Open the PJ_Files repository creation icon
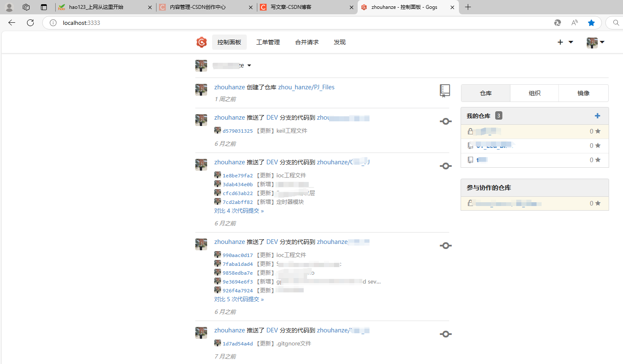The width and height of the screenshot is (623, 364). (x=445, y=91)
